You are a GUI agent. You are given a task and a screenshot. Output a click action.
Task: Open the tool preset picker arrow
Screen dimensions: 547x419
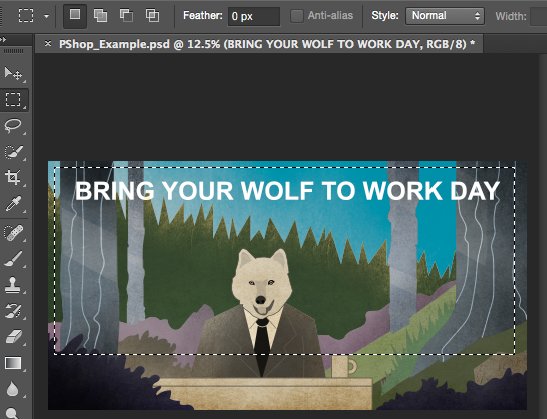tap(46, 16)
